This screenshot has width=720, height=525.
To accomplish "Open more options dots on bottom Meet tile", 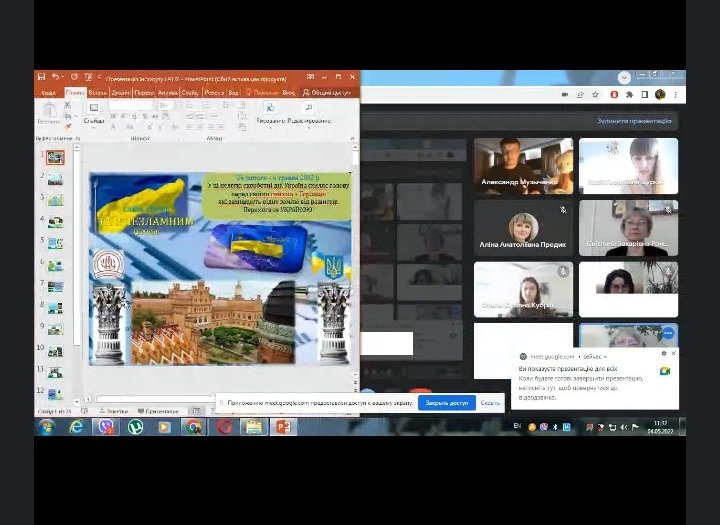I will 668,333.
